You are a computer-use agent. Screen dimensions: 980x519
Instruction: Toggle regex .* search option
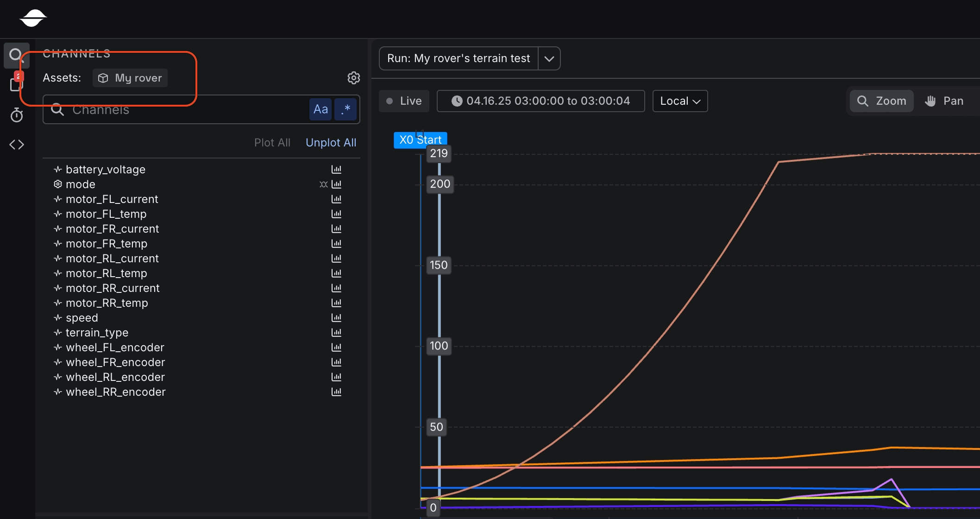coord(346,109)
